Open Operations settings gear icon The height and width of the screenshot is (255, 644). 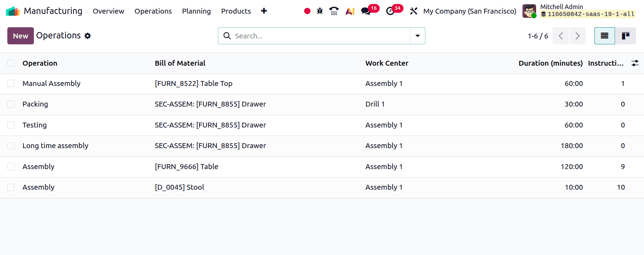88,36
